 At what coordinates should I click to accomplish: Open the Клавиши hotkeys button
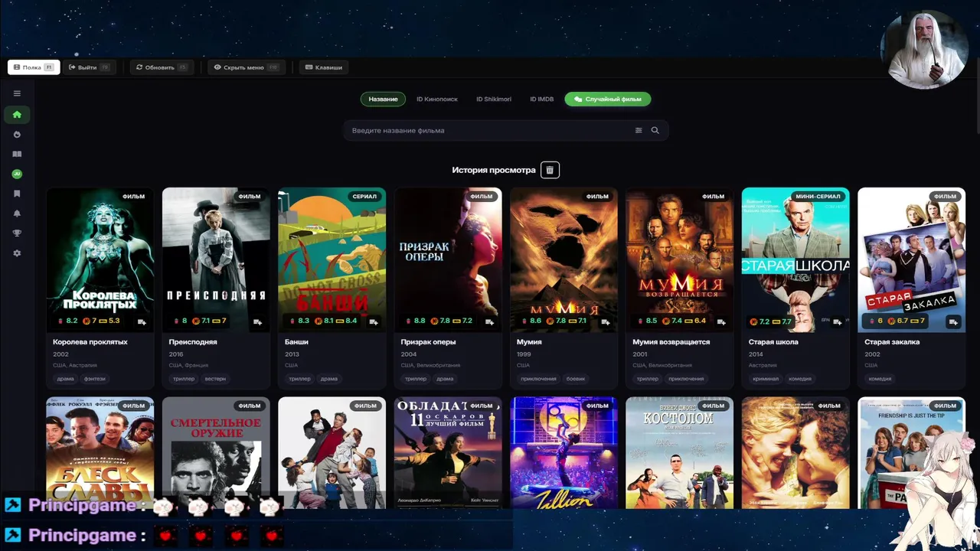[x=324, y=67]
